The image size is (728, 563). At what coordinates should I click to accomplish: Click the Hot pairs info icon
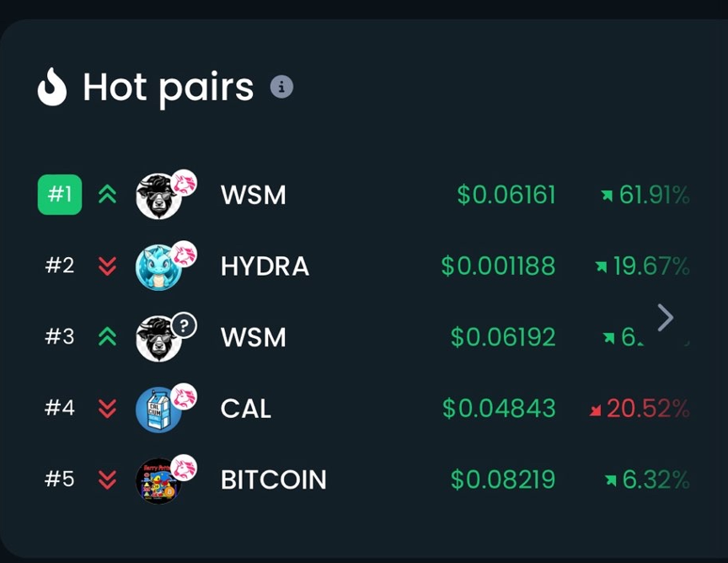tap(281, 87)
